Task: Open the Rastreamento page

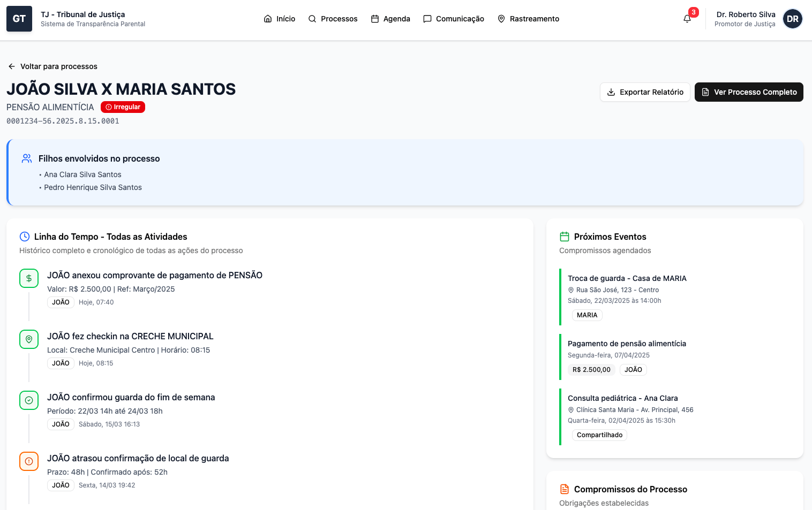Action: [528, 19]
